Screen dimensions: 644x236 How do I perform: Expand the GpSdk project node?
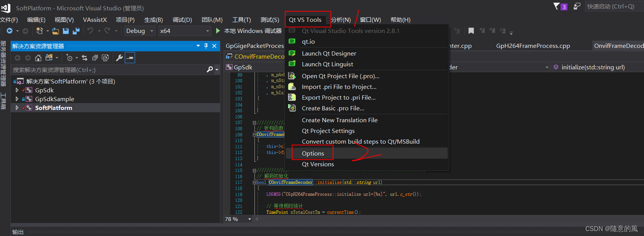17,90
